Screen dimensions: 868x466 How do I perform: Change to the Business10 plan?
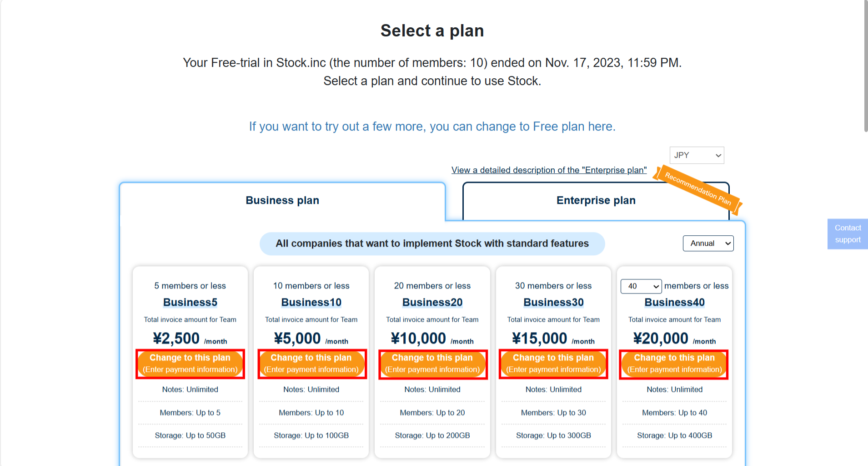pos(311,363)
